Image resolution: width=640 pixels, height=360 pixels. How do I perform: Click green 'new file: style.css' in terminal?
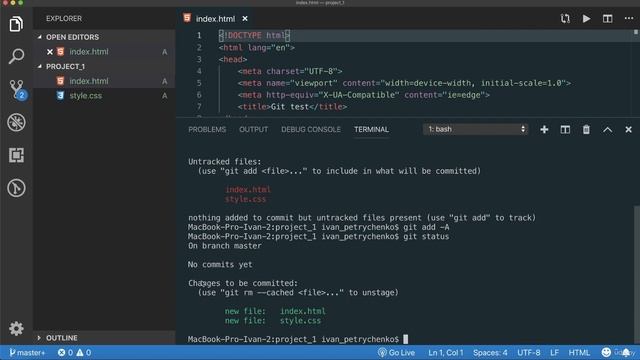273,321
